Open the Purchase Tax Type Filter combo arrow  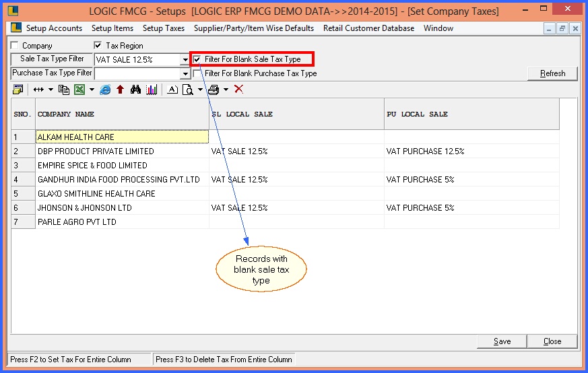pyautogui.click(x=185, y=73)
